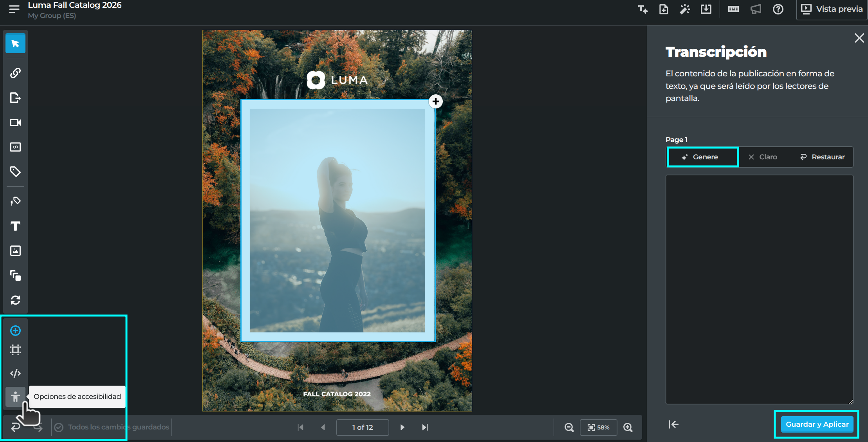Click the Vista previa button
Viewport: 868px width, 442px height.
click(x=832, y=9)
